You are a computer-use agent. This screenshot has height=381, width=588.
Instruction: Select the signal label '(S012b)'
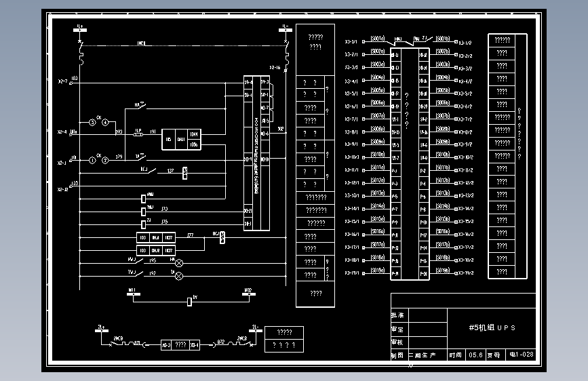coord(443,180)
